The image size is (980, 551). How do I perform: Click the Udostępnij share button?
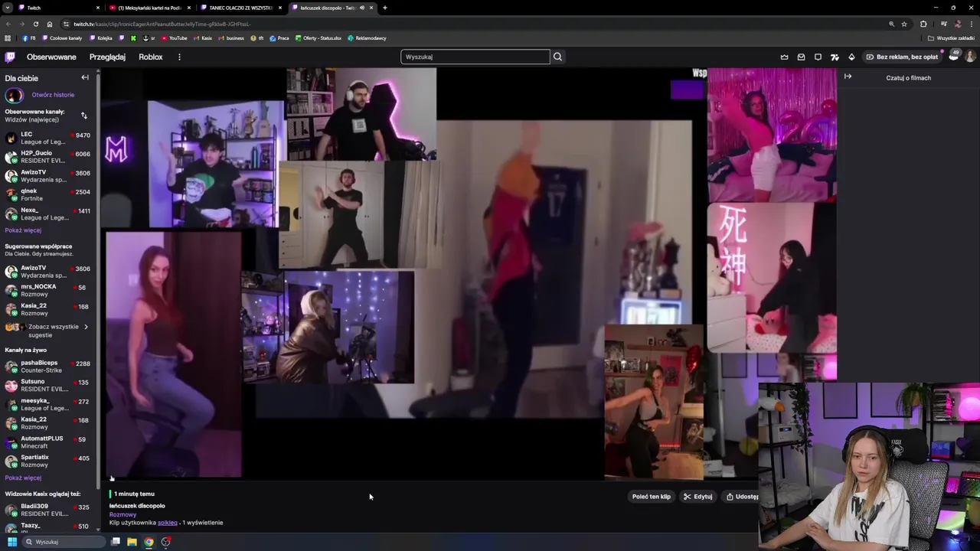pos(741,497)
